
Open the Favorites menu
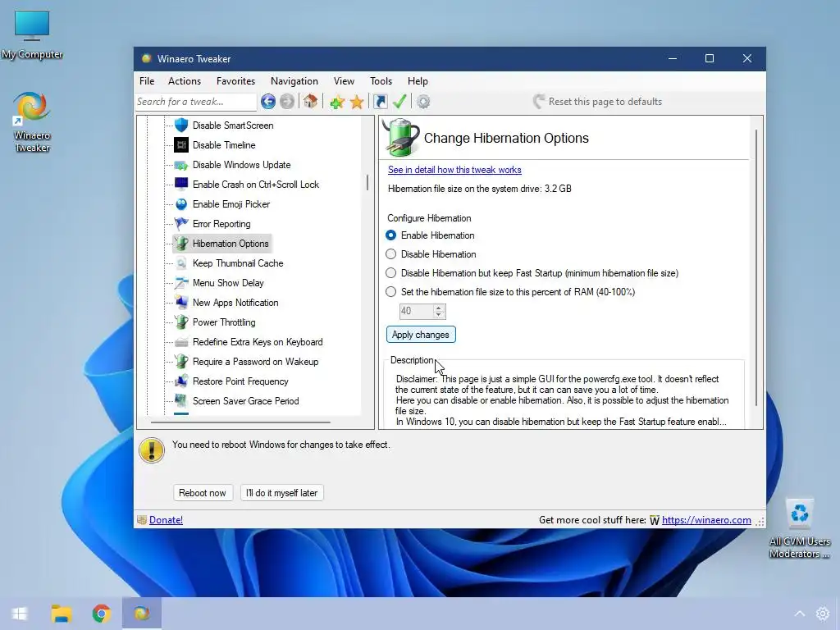[235, 81]
